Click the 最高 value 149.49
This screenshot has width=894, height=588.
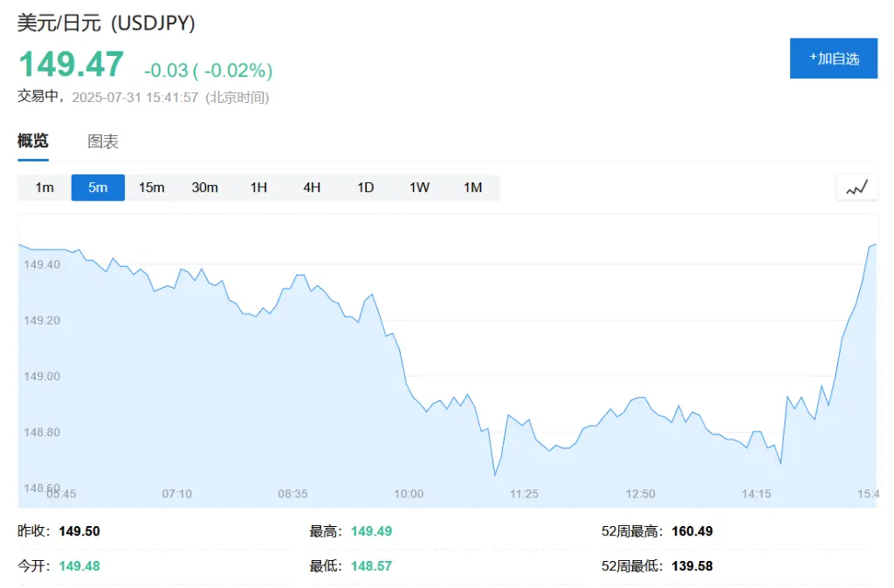pos(371,531)
